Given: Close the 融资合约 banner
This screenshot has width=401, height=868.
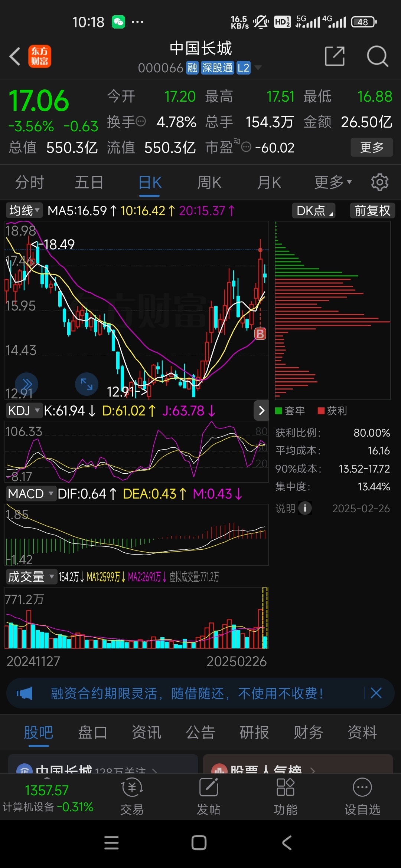Looking at the screenshot, I should click(376, 693).
